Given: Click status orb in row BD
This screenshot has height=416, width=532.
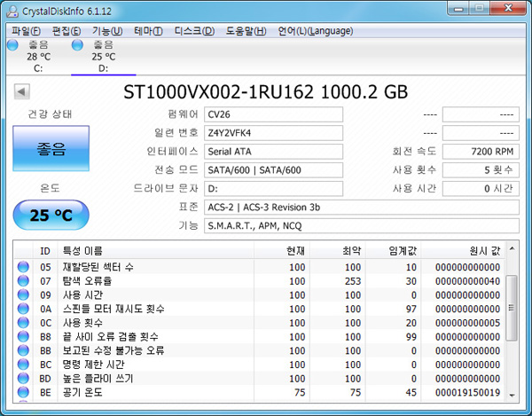Looking at the screenshot, I should tap(23, 379).
